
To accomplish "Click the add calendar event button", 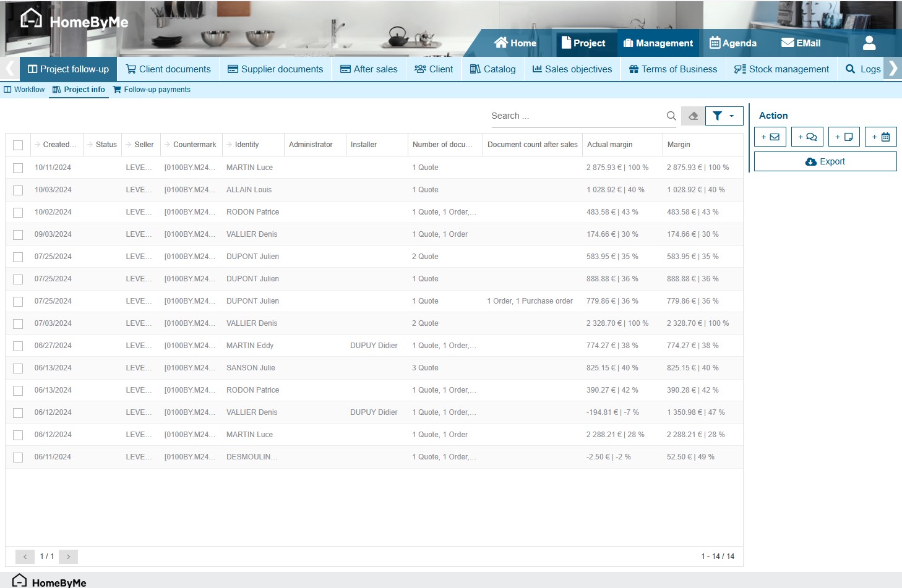I will pyautogui.click(x=880, y=137).
